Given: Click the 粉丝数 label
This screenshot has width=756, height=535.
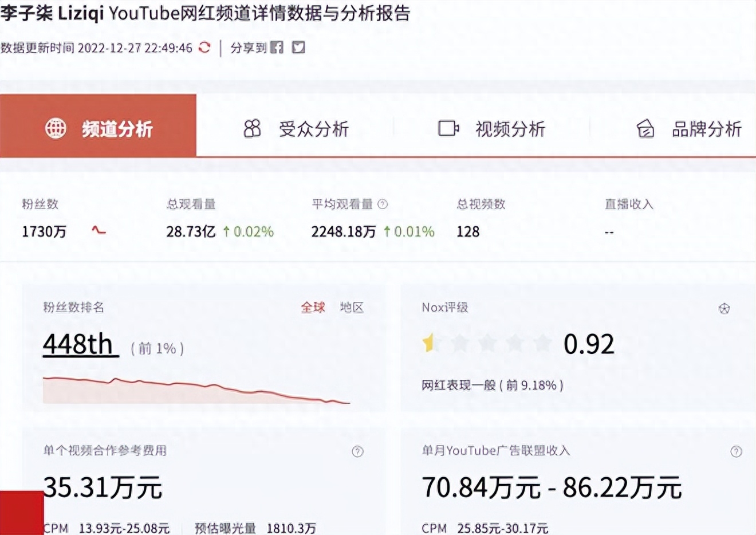Looking at the screenshot, I should (x=40, y=204).
